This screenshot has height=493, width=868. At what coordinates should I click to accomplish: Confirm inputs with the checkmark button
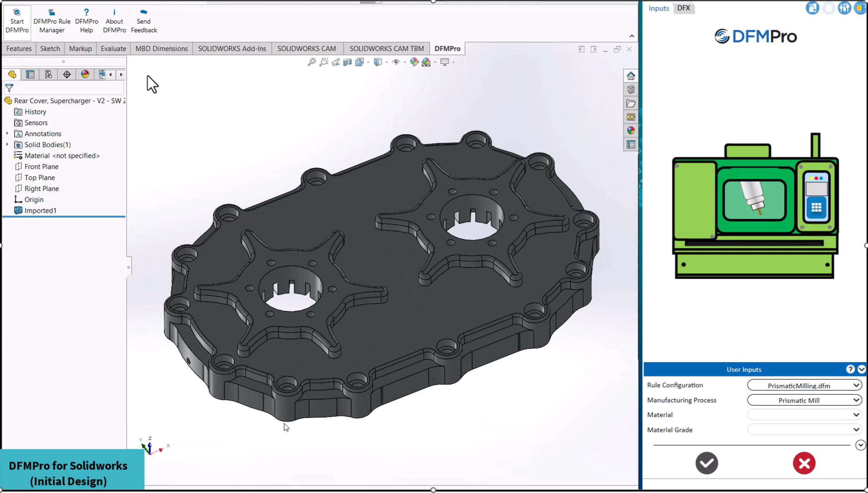click(x=707, y=463)
